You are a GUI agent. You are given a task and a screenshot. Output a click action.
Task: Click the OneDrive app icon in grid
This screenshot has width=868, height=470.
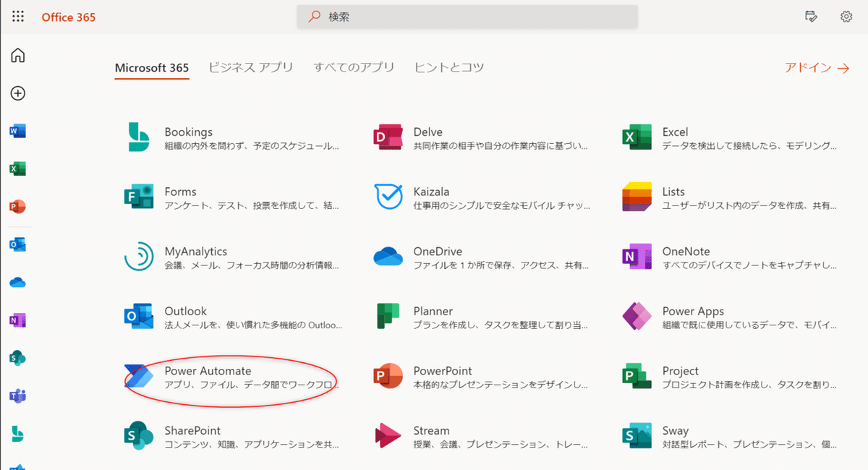[x=388, y=257]
